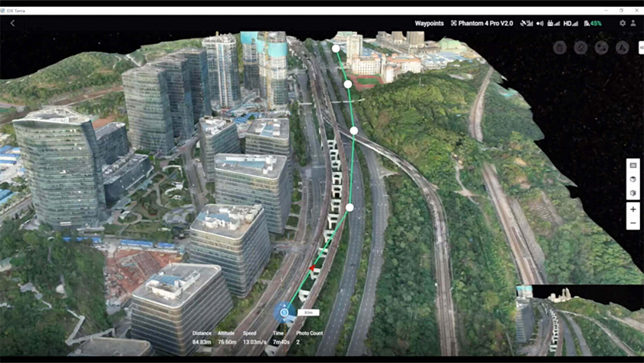This screenshot has height=363, width=644.
Task: Open the user account profile icon
Action: tap(633, 24)
